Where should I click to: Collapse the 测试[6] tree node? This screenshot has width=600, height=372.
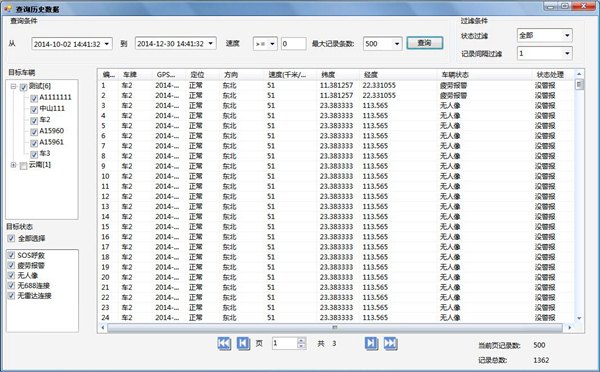[14, 86]
